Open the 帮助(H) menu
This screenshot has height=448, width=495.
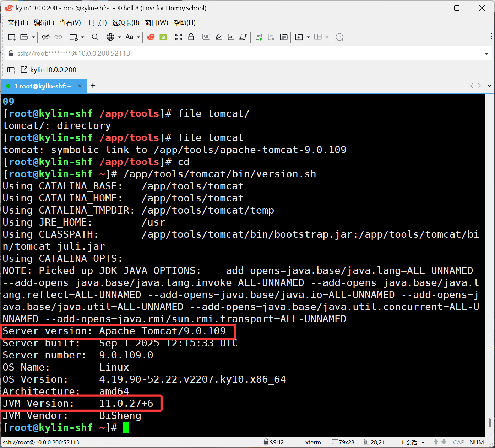click(x=185, y=23)
